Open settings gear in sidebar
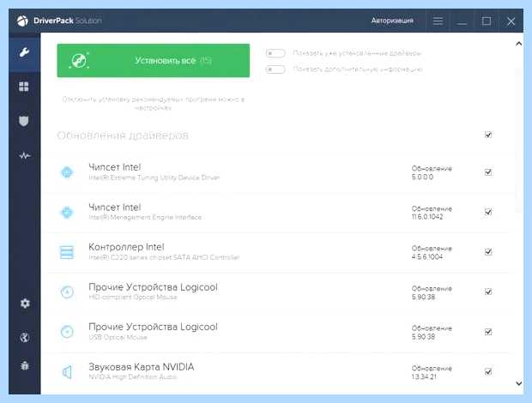The height and width of the screenshot is (403, 532). click(25, 304)
